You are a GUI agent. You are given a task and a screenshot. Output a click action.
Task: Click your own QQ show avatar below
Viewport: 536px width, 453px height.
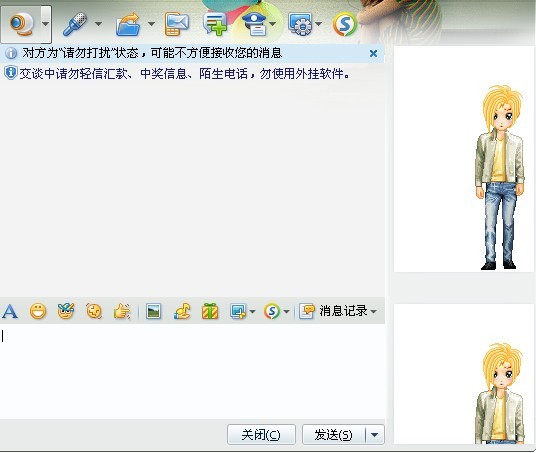(x=500, y=393)
